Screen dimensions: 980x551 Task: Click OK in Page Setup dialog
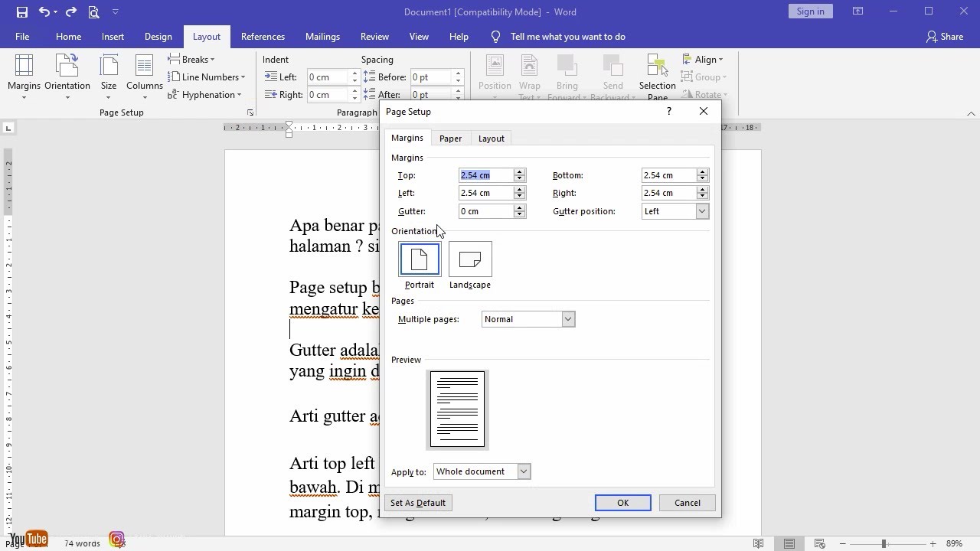623,503
